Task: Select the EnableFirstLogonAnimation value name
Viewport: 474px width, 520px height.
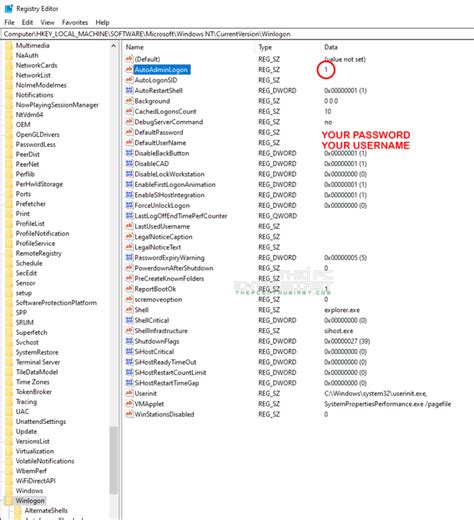Action: pyautogui.click(x=175, y=184)
